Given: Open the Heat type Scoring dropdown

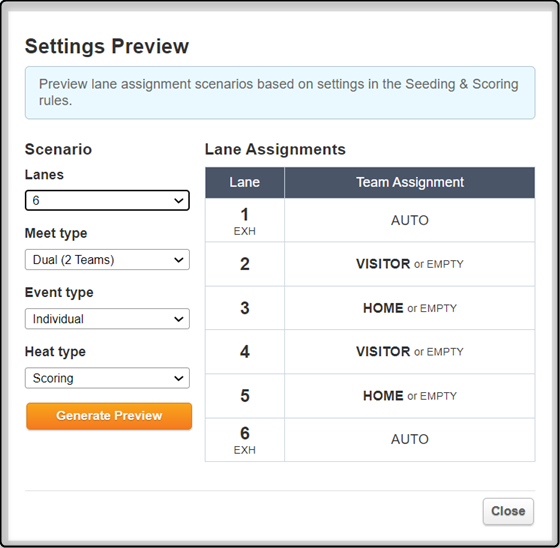Looking at the screenshot, I should pyautogui.click(x=107, y=378).
